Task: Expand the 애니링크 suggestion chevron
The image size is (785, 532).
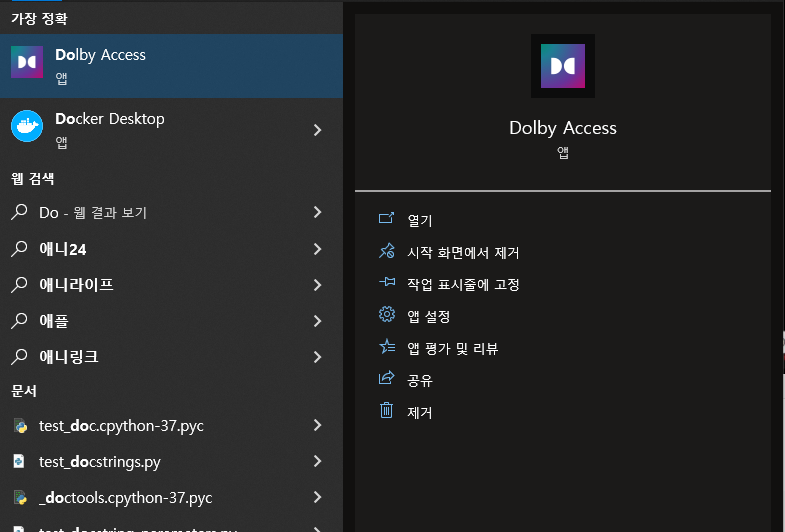Action: point(317,357)
